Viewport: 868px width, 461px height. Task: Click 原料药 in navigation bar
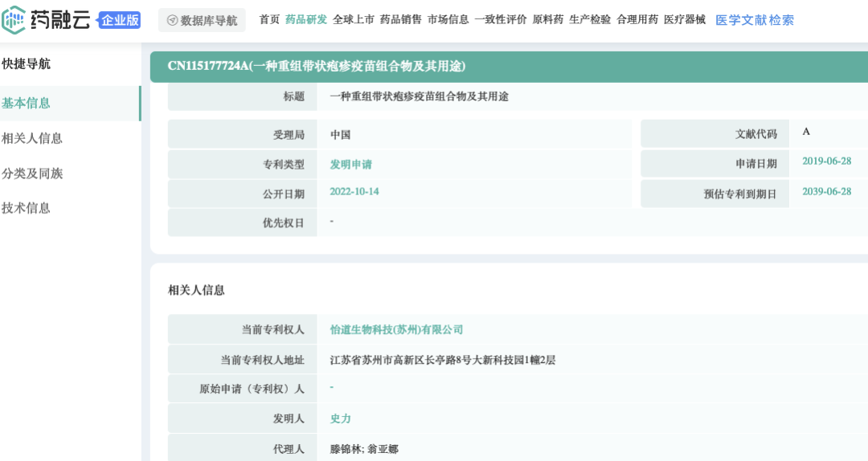[x=547, y=20]
